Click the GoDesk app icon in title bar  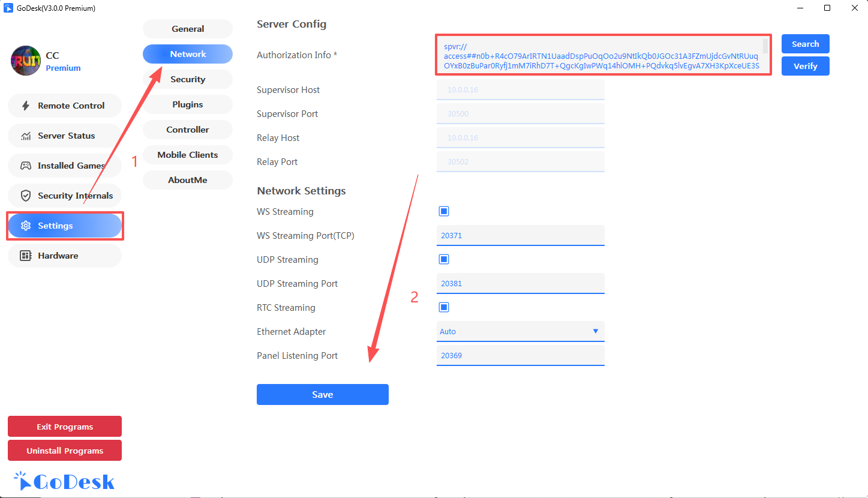8,8
